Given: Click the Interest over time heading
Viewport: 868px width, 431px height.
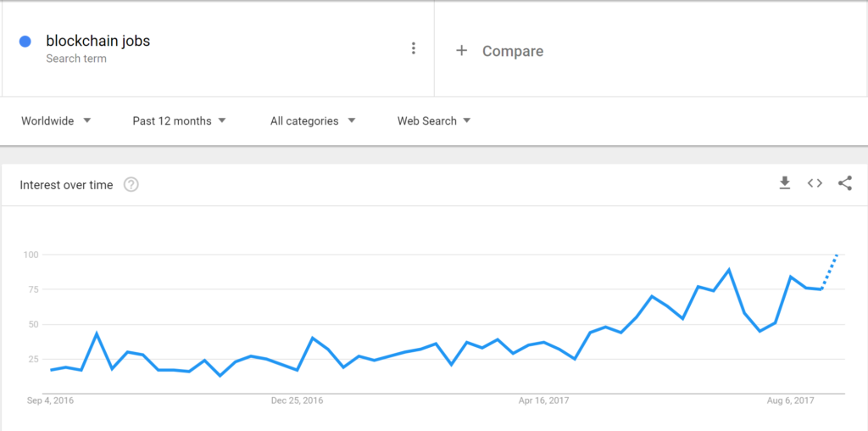Looking at the screenshot, I should [66, 185].
